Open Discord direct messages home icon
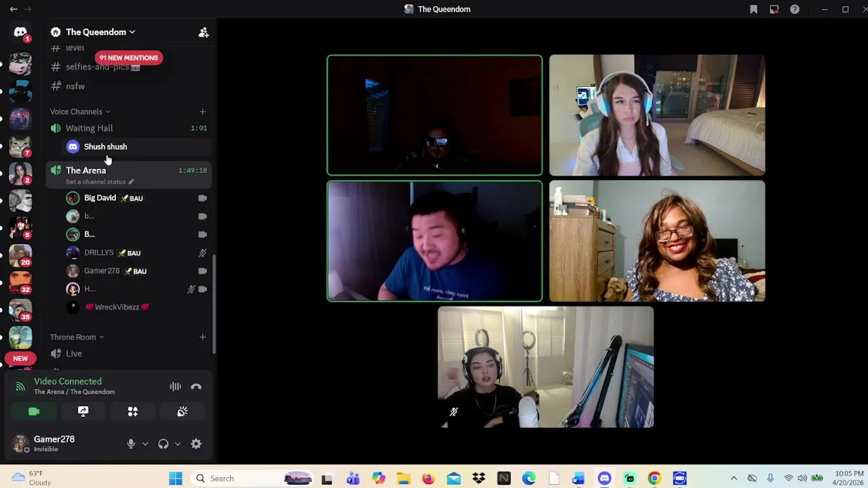 [x=20, y=32]
